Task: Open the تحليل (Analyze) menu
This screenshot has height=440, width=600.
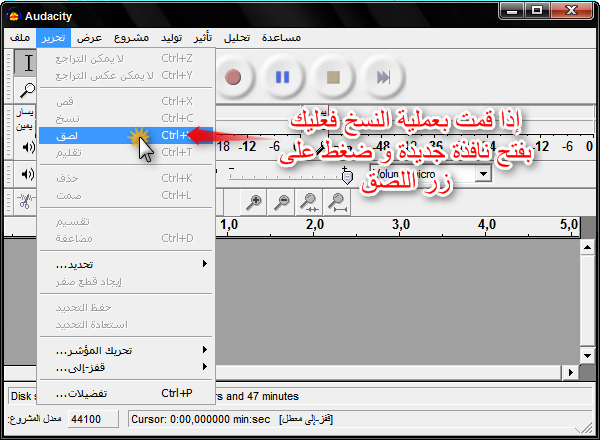Action: (x=236, y=37)
